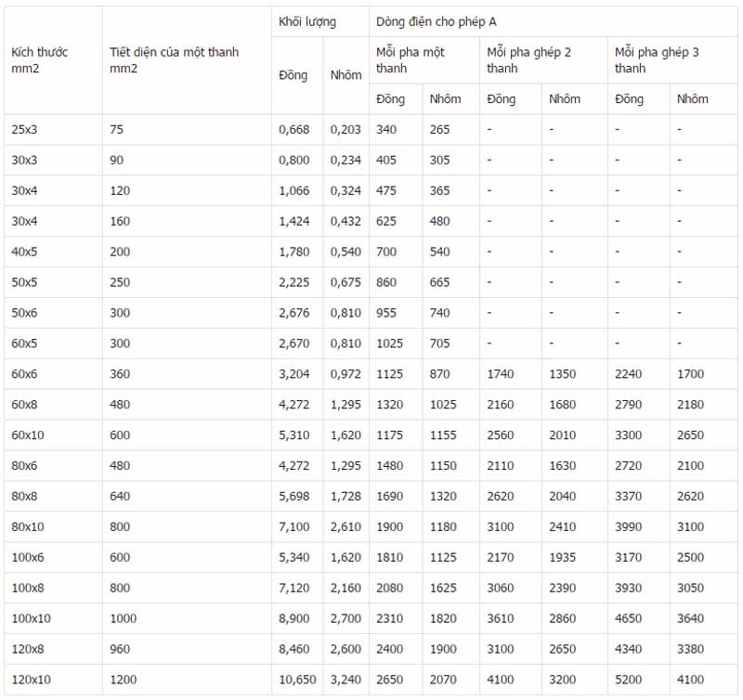Select the 5200 current value cell
The height and width of the screenshot is (700, 743).
click(x=629, y=681)
